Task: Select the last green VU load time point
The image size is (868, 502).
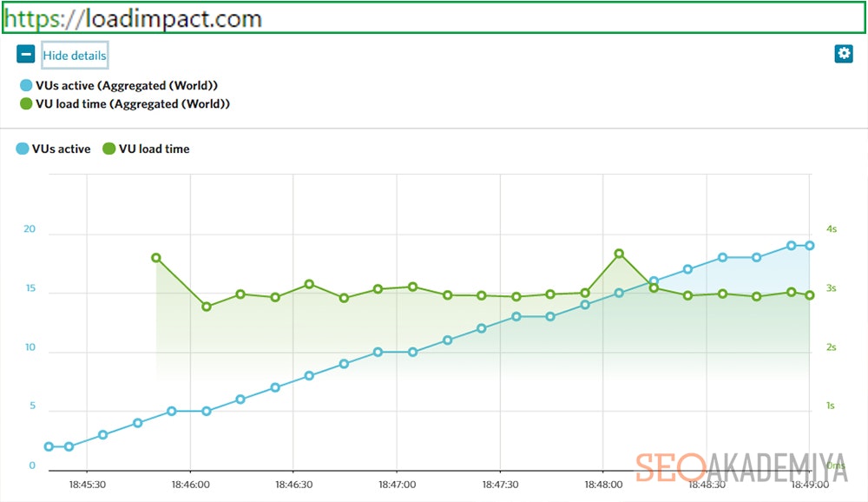Action: (x=809, y=295)
